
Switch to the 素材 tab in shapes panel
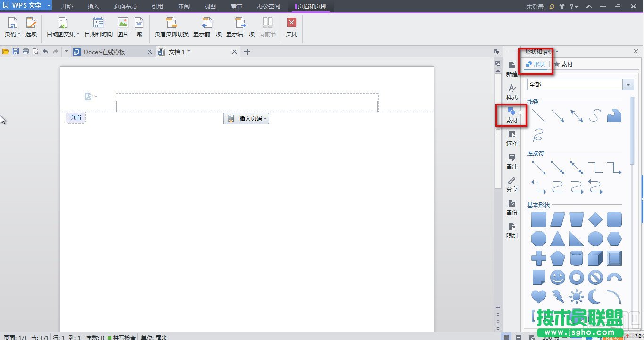click(x=563, y=65)
